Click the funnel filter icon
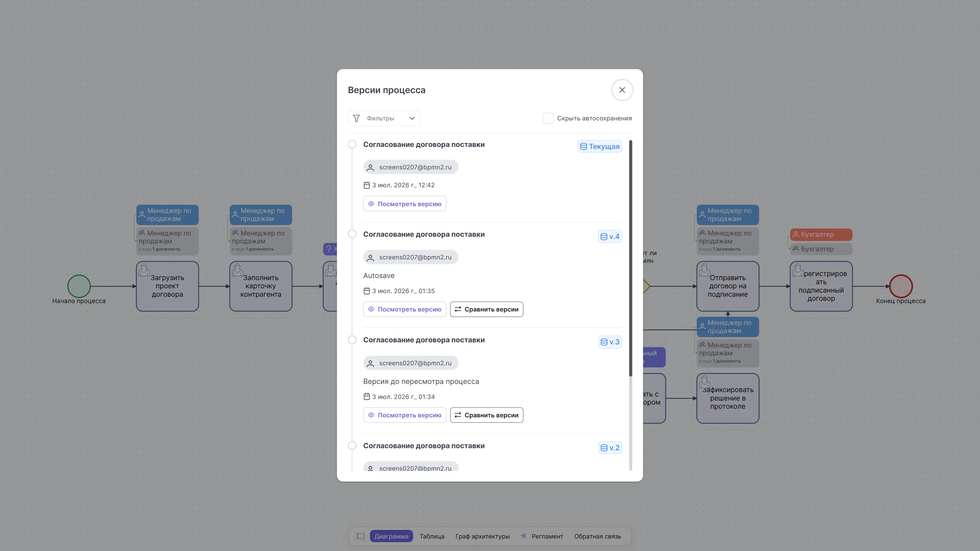This screenshot has height=551, width=980. point(356,118)
